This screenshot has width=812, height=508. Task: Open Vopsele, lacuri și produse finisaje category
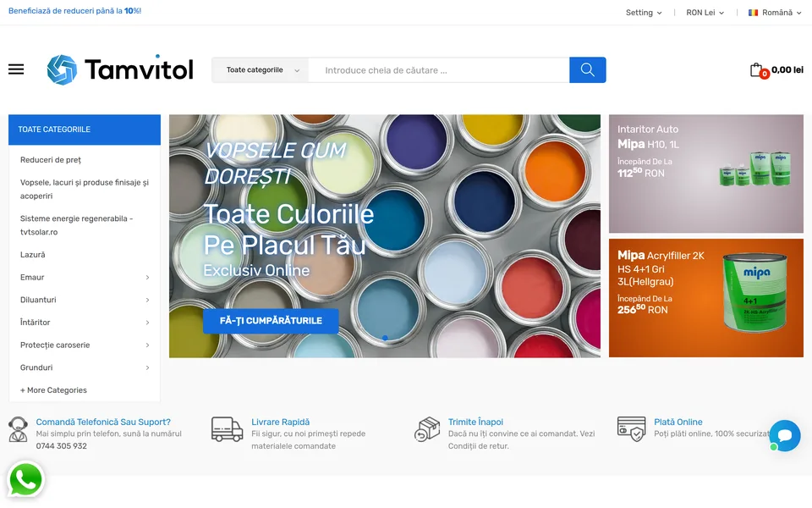pyautogui.click(x=85, y=189)
